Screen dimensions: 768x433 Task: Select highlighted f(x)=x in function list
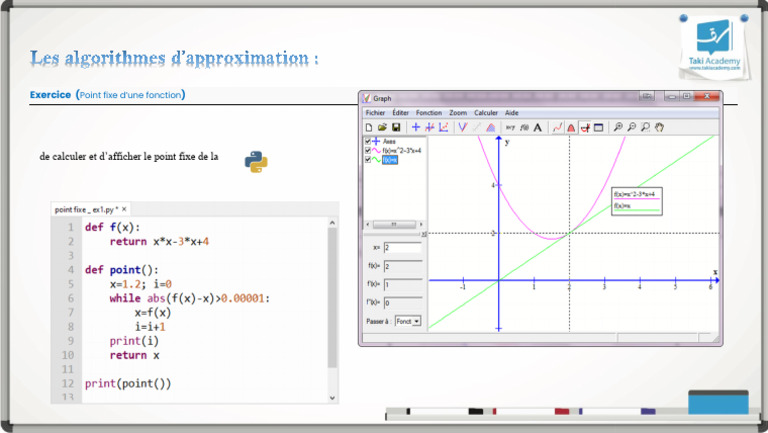(390, 160)
